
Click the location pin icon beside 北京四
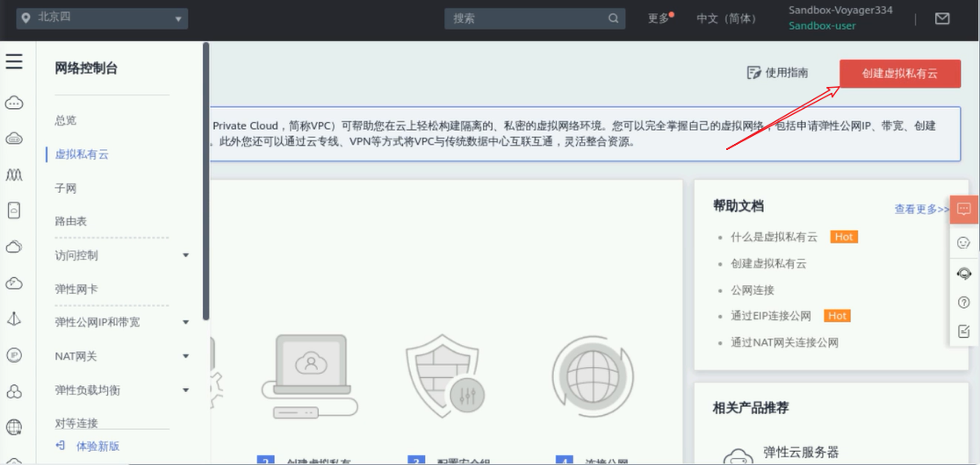pyautogui.click(x=25, y=18)
